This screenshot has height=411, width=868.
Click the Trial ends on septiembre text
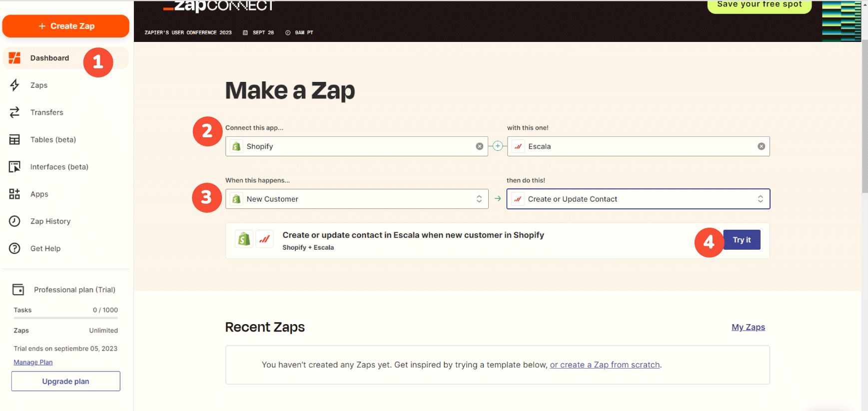click(65, 349)
